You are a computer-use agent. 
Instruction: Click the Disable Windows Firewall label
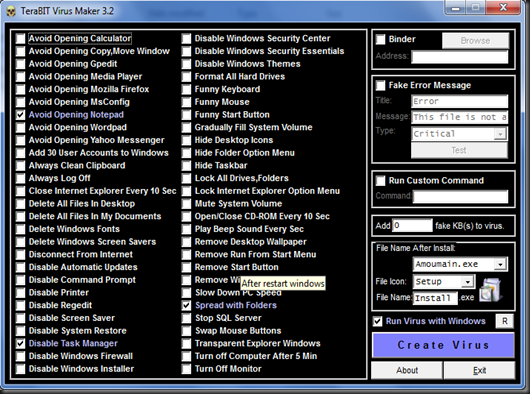click(81, 356)
